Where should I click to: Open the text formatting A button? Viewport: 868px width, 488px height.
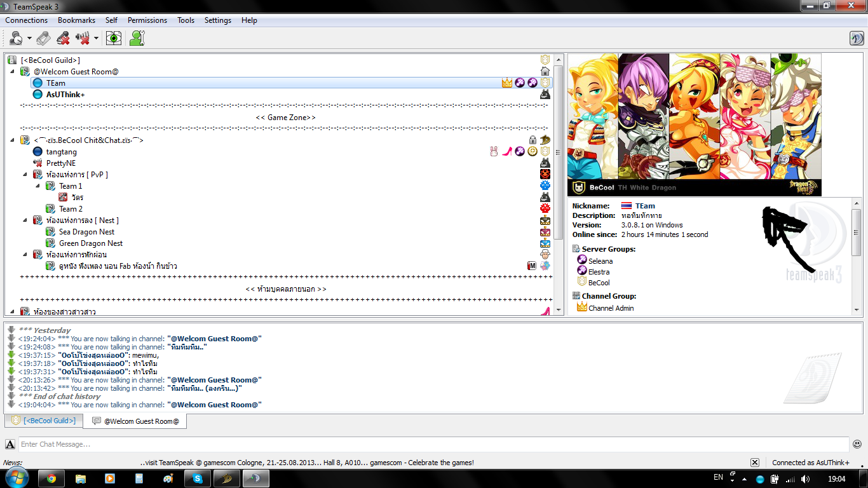10,444
